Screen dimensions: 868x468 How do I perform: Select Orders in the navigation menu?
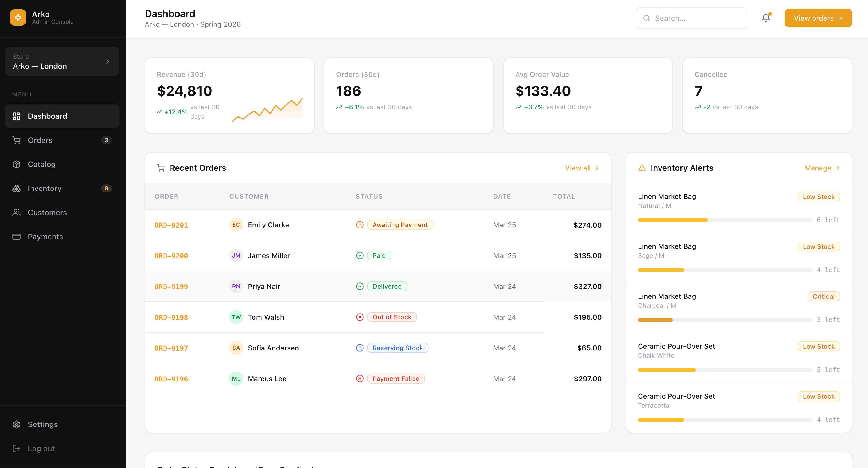(x=40, y=140)
